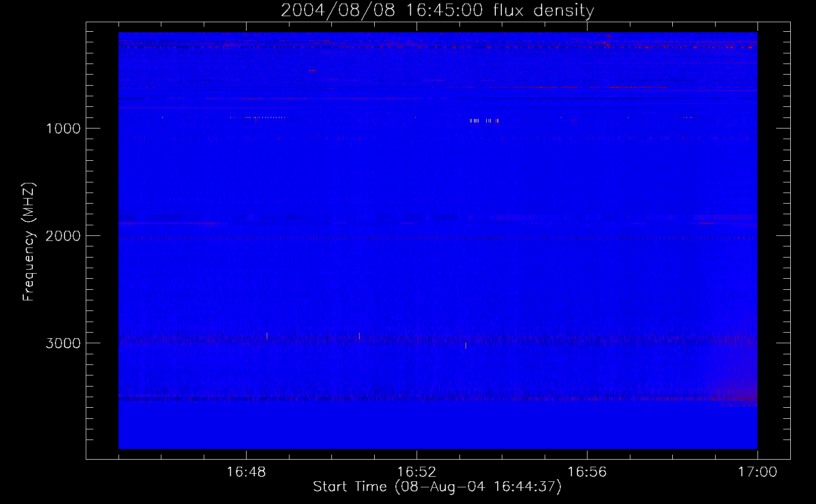Click the Frequency (MHZ) vertical axis title
The height and width of the screenshot is (504, 816).
point(29,242)
